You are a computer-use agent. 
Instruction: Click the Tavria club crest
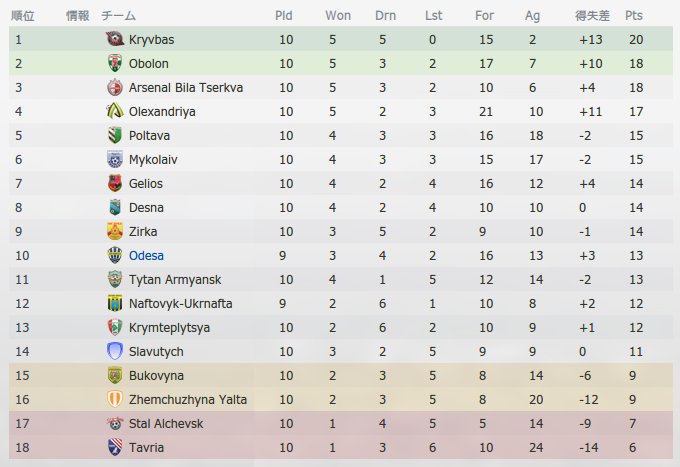tap(114, 447)
